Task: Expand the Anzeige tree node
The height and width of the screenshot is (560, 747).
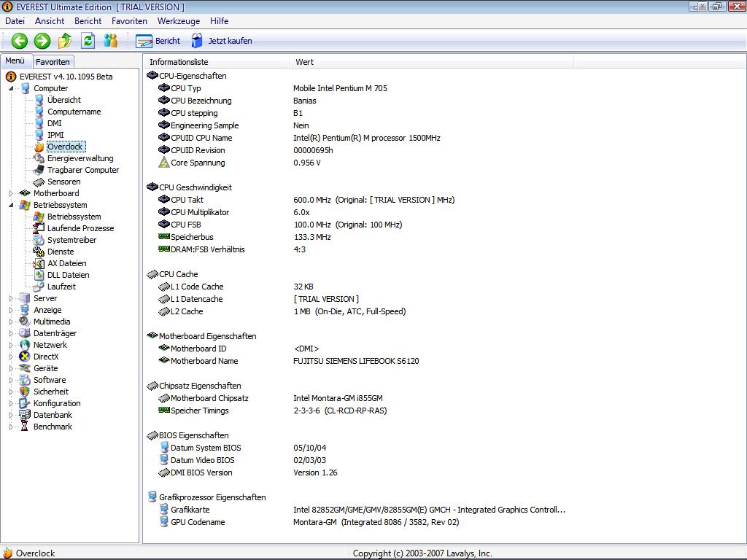Action: [x=11, y=310]
